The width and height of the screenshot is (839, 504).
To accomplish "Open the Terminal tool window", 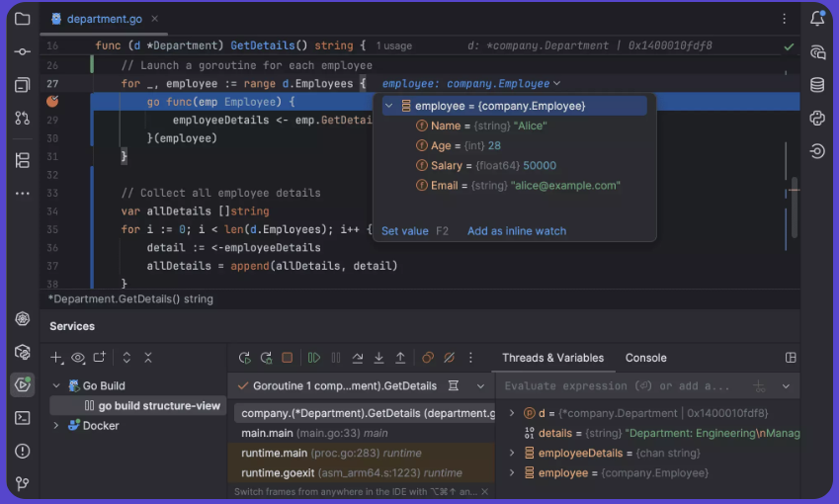I will click(22, 418).
